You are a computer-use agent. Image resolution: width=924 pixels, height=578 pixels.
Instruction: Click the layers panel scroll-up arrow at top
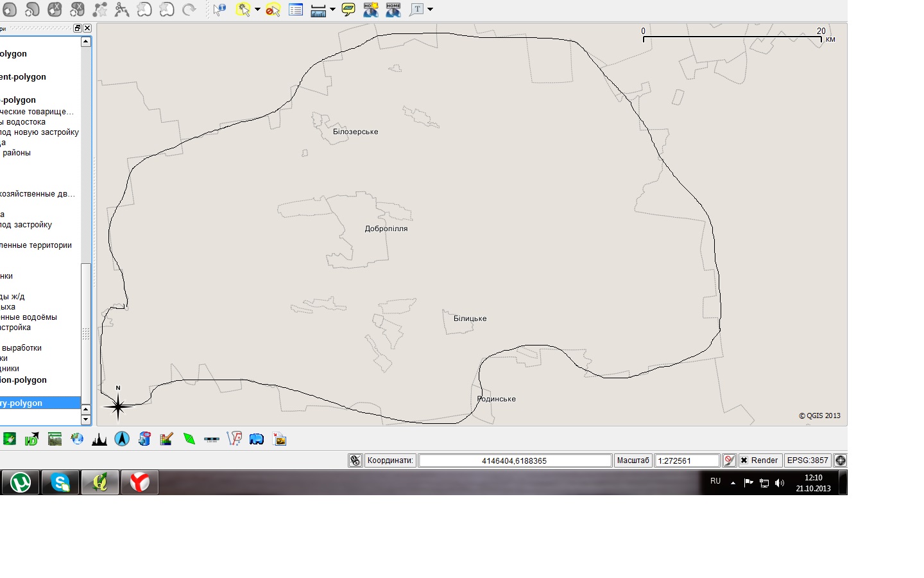pyautogui.click(x=85, y=42)
